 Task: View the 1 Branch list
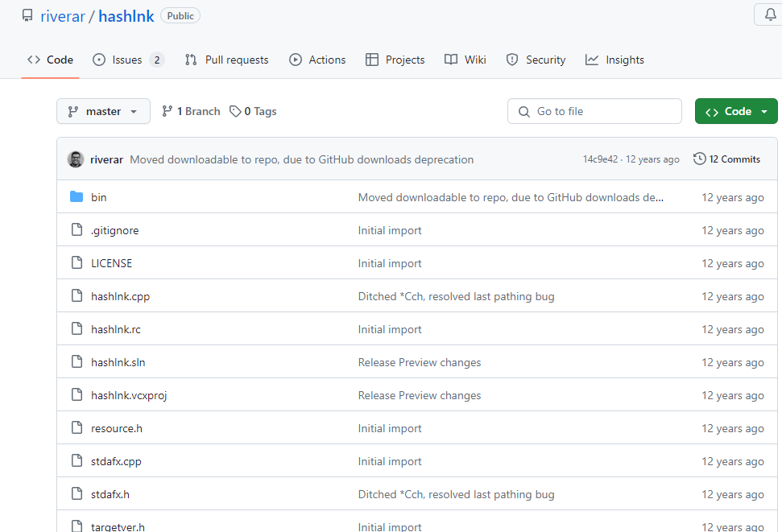(191, 111)
